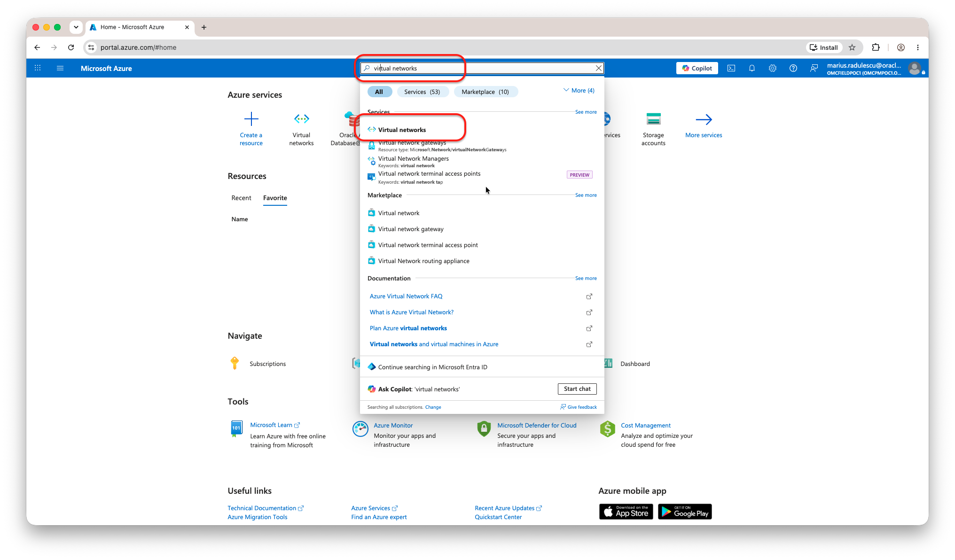Expand the More (4) filters
The width and height of the screenshot is (955, 560).
click(579, 90)
